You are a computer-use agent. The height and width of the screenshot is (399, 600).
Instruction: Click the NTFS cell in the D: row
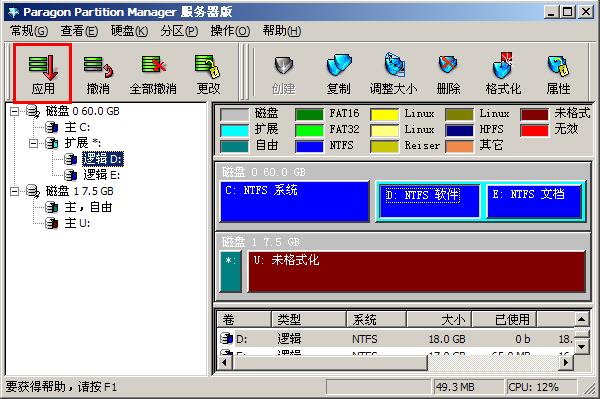[x=364, y=339]
